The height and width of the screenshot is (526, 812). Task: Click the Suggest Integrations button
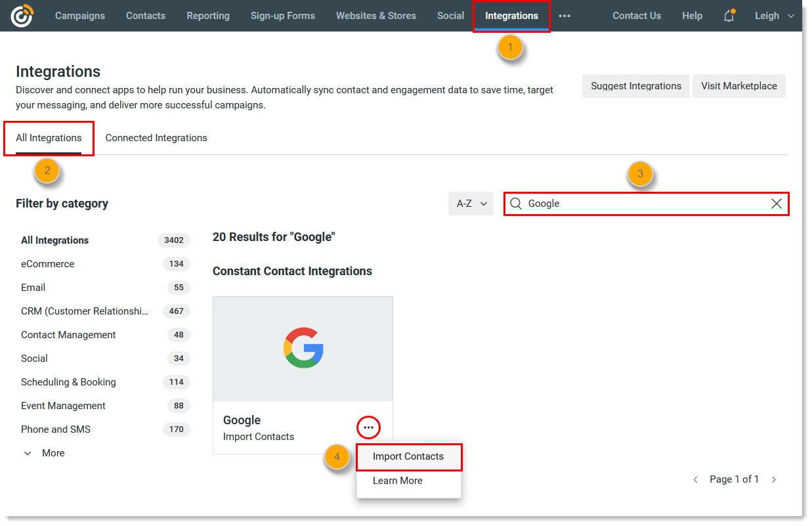(635, 86)
